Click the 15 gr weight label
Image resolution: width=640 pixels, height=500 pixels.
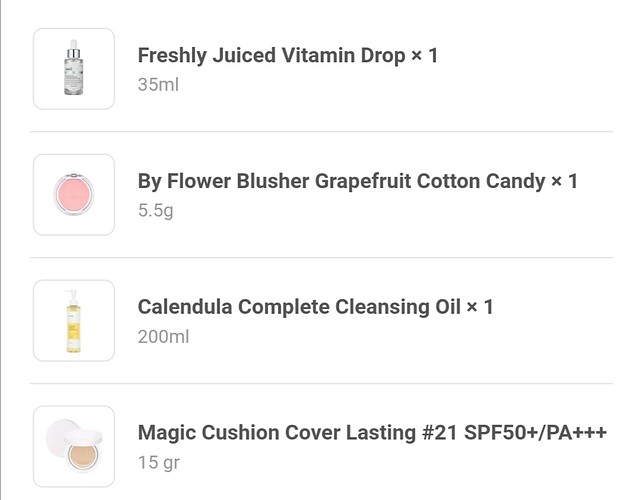tap(159, 463)
